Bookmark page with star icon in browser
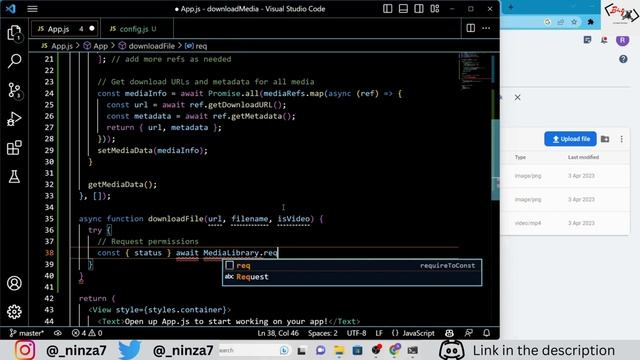Screen dimensions: 640x360 click(x=574, y=22)
